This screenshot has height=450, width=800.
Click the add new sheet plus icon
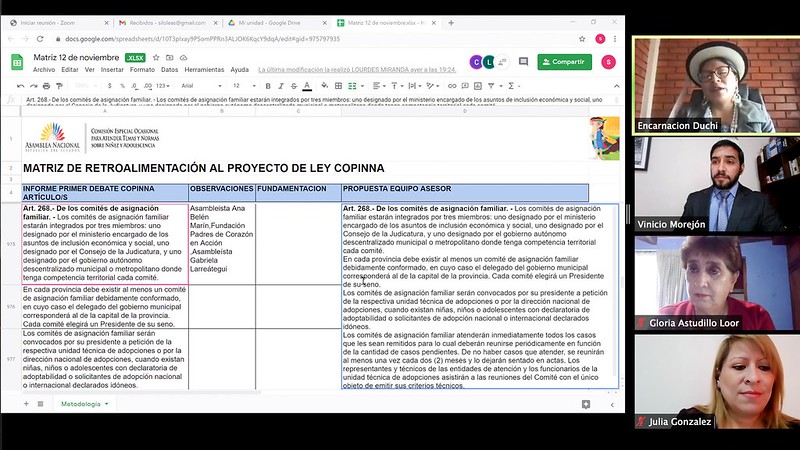coord(26,404)
